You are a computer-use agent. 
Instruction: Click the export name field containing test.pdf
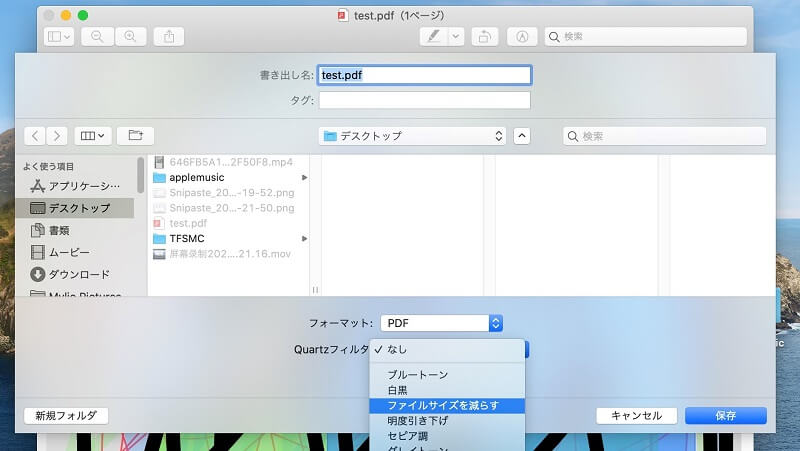pos(424,75)
